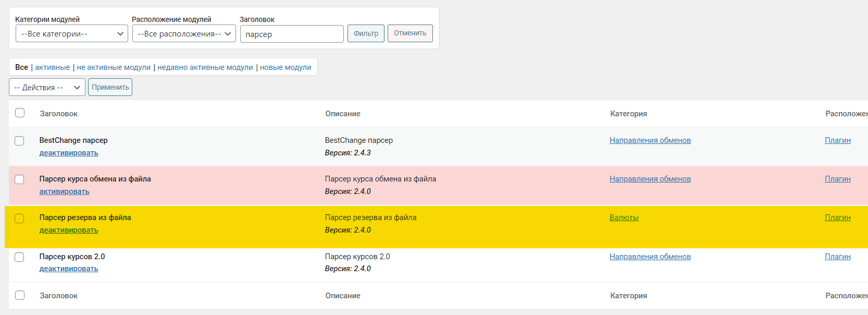Expand the module location dropdown

click(184, 34)
